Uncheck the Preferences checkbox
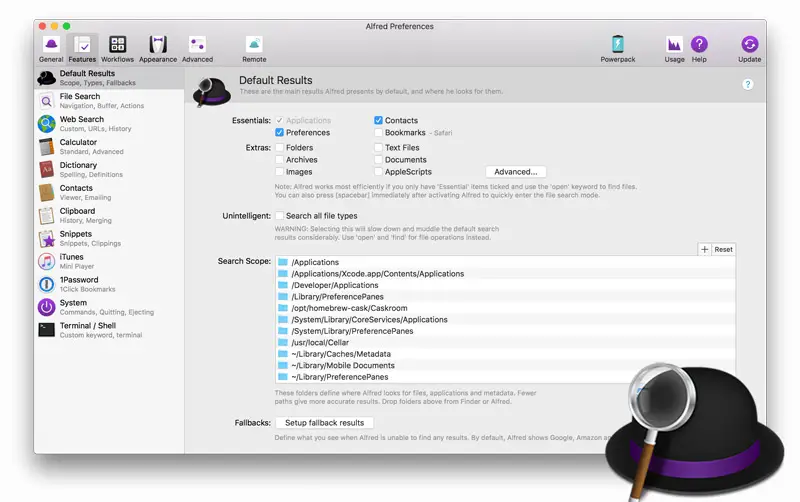800x502 pixels. 280,133
